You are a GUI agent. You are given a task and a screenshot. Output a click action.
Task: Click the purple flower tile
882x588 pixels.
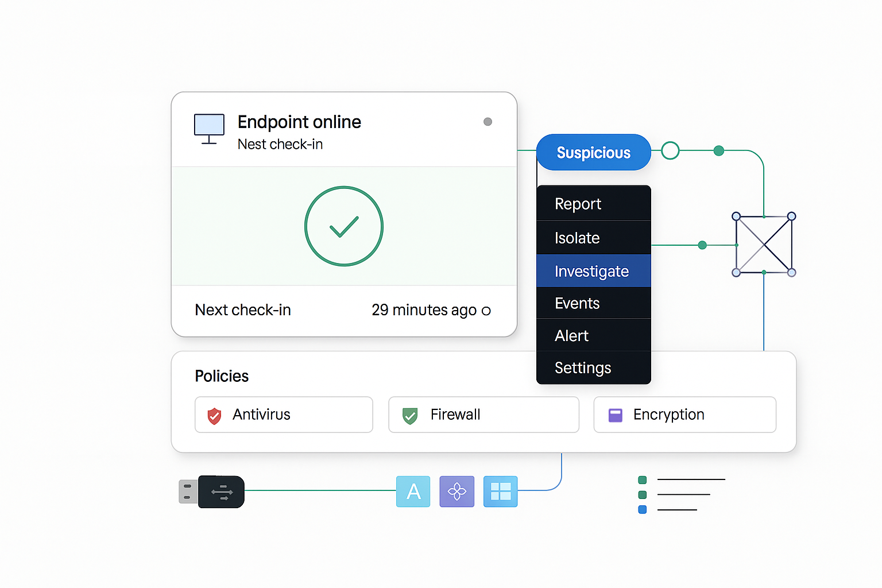(x=457, y=492)
